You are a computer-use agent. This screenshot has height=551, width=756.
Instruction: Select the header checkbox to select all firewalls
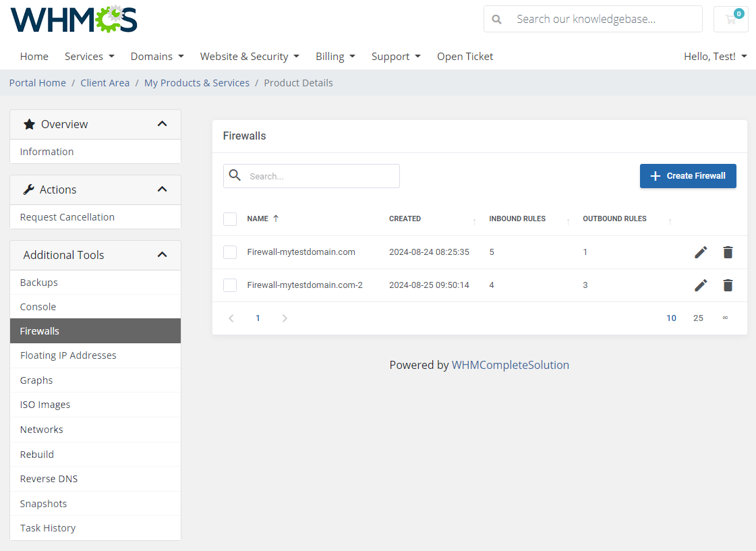tap(230, 219)
